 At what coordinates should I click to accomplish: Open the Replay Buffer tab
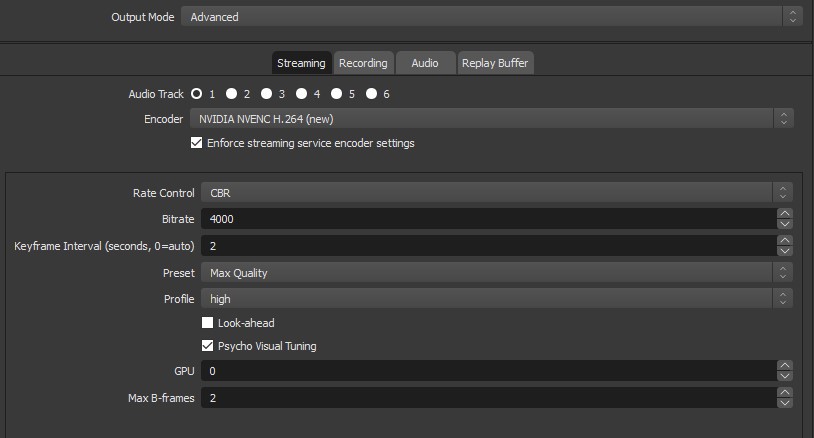[x=495, y=63]
